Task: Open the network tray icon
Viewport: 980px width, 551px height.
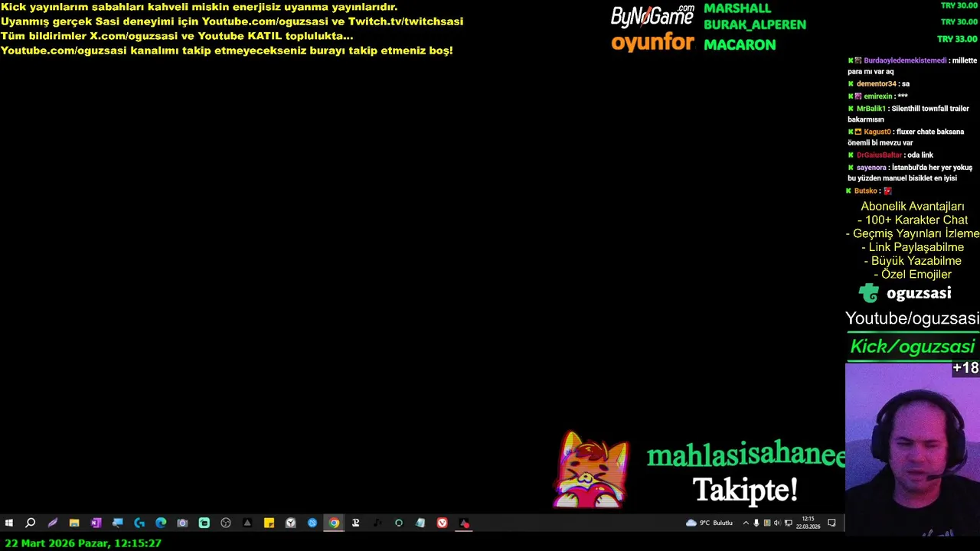Action: (x=789, y=523)
